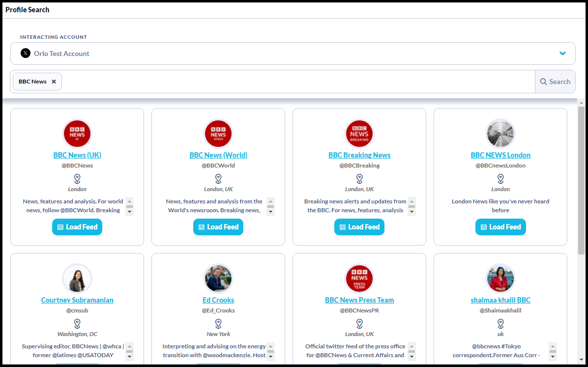Open the Ed Crooks profile link
588x367 pixels.
tap(218, 300)
